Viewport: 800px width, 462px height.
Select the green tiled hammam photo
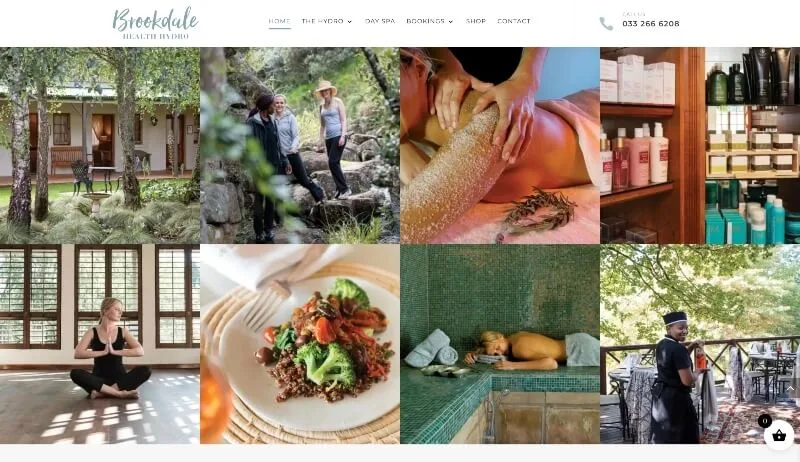pos(500,344)
